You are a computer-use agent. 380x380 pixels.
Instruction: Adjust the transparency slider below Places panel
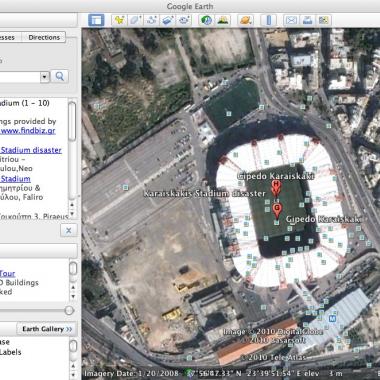(69, 310)
